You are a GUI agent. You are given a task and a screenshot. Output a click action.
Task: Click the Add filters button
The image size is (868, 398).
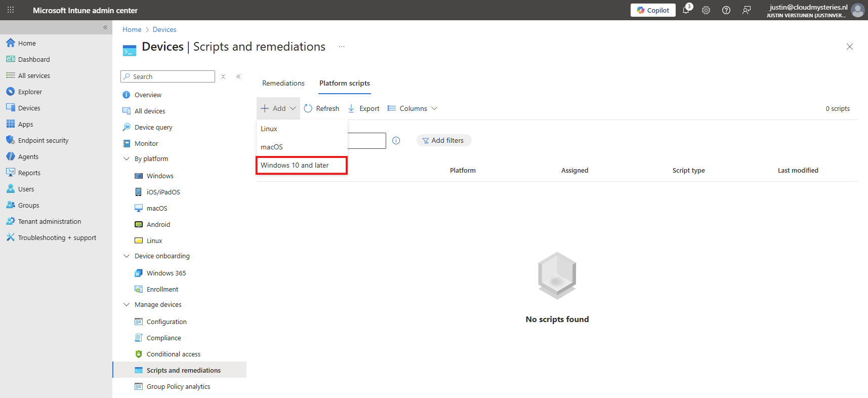click(x=444, y=141)
